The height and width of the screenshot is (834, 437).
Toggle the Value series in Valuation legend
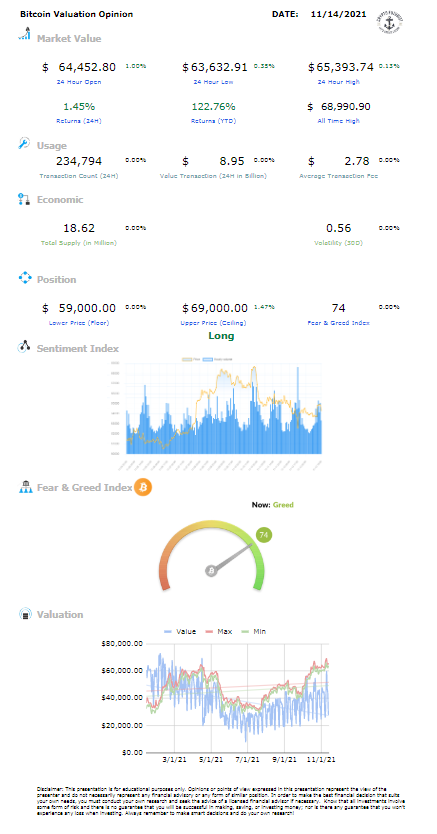(x=181, y=631)
